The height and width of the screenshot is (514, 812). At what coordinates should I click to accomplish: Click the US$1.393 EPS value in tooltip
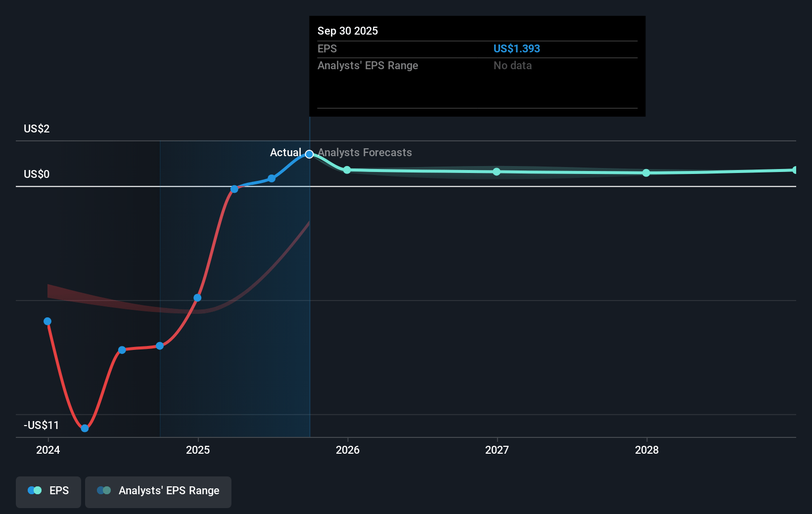click(x=516, y=48)
